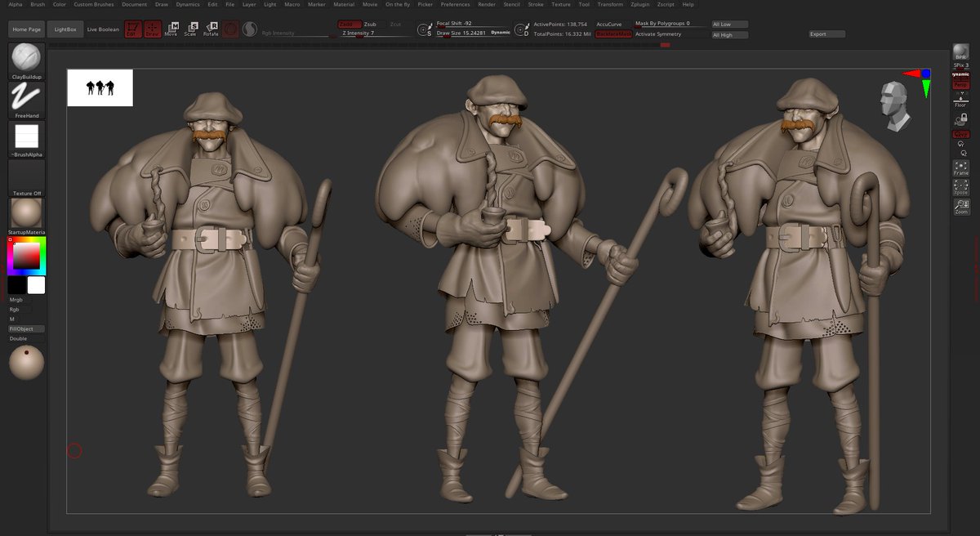The image size is (980, 536).
Task: Toggle Xyz rotation mode
Action: pyautogui.click(x=961, y=134)
